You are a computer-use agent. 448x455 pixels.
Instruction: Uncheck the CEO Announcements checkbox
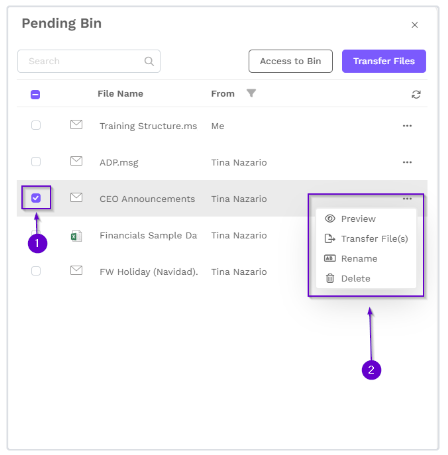pyautogui.click(x=36, y=198)
